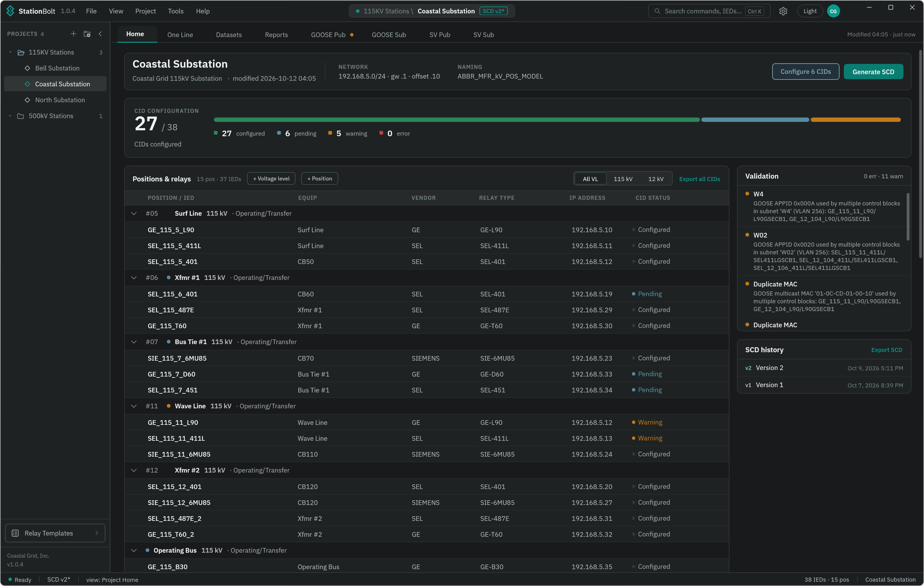This screenshot has height=586, width=924.
Task: Switch to the One Line tab
Action: (180, 35)
